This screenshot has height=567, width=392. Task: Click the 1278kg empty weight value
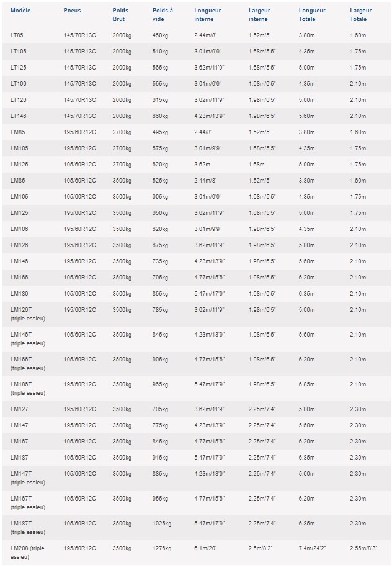tap(162, 548)
